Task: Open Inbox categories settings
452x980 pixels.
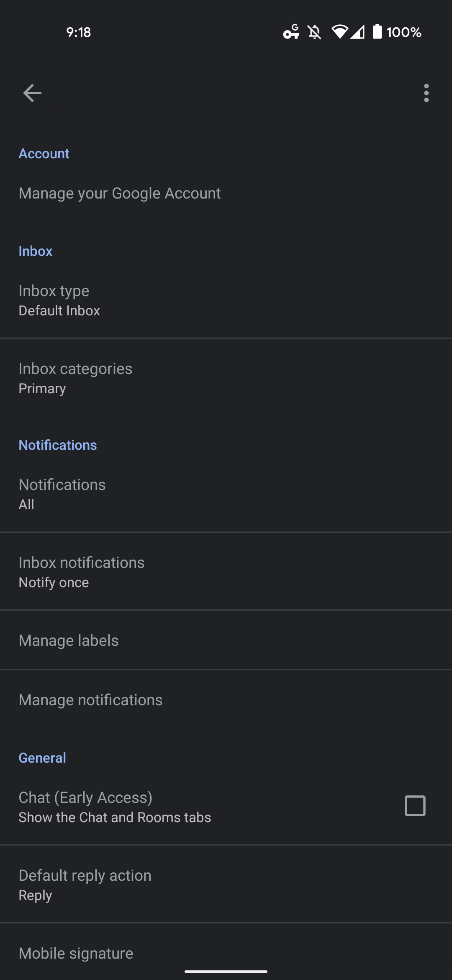Action: 226,378
